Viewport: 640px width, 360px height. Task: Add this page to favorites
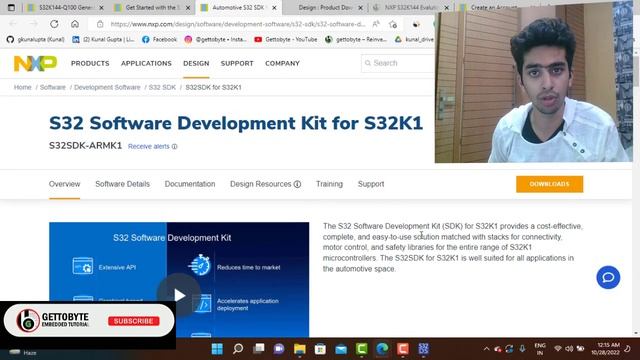click(393, 24)
